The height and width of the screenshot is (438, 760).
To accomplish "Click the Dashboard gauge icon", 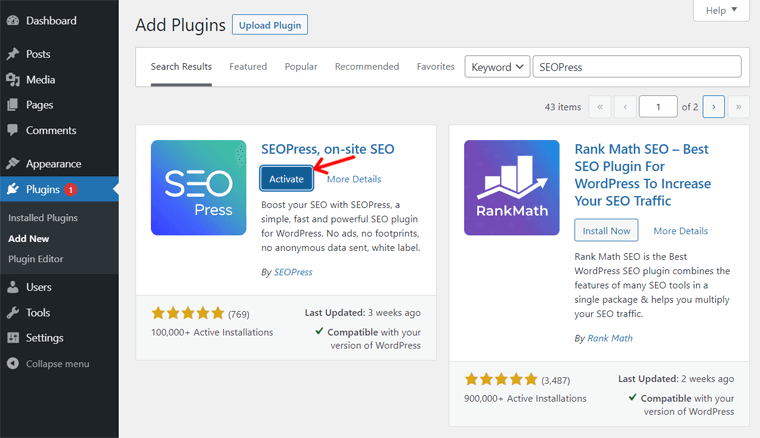I will 13,20.
